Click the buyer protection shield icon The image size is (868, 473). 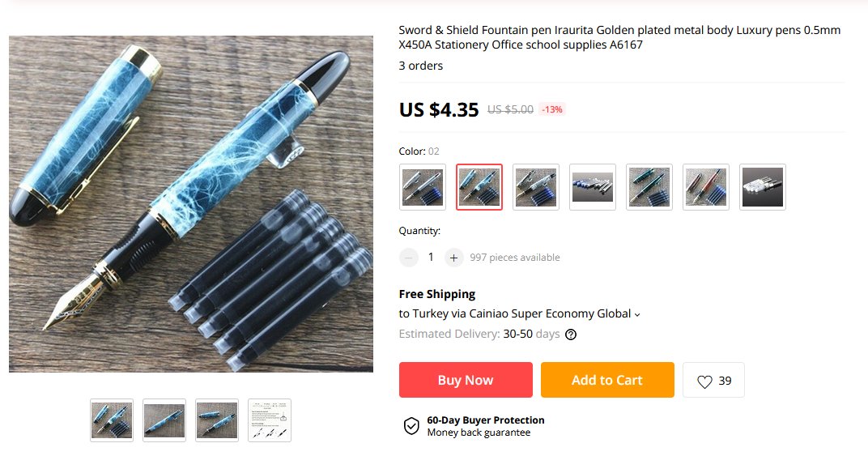(x=411, y=426)
